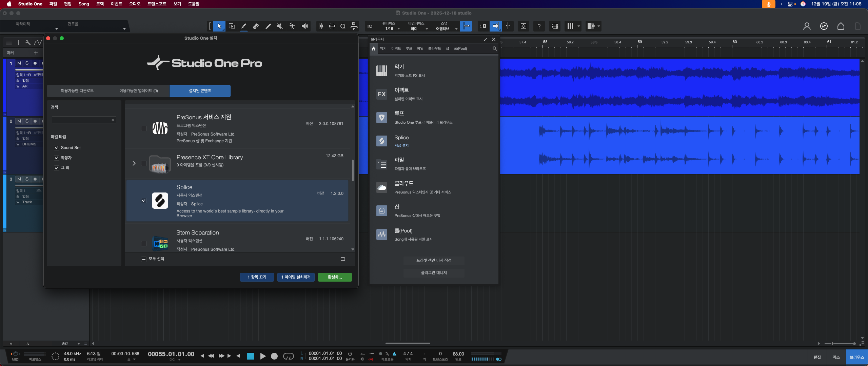868x366 pixels.
Task: Toggle the Sound Set file type checkbox
Action: [x=57, y=148]
